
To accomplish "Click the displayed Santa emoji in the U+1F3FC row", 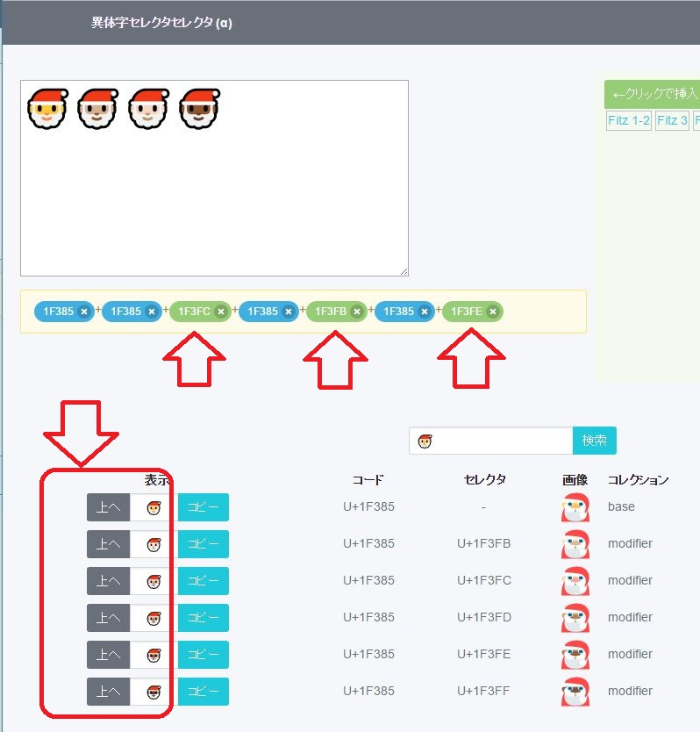I will coord(154,581).
